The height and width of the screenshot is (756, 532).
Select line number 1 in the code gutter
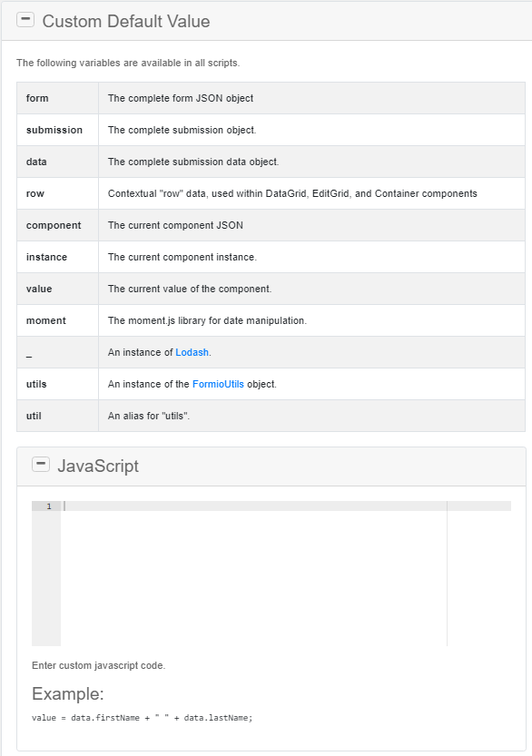click(x=48, y=506)
